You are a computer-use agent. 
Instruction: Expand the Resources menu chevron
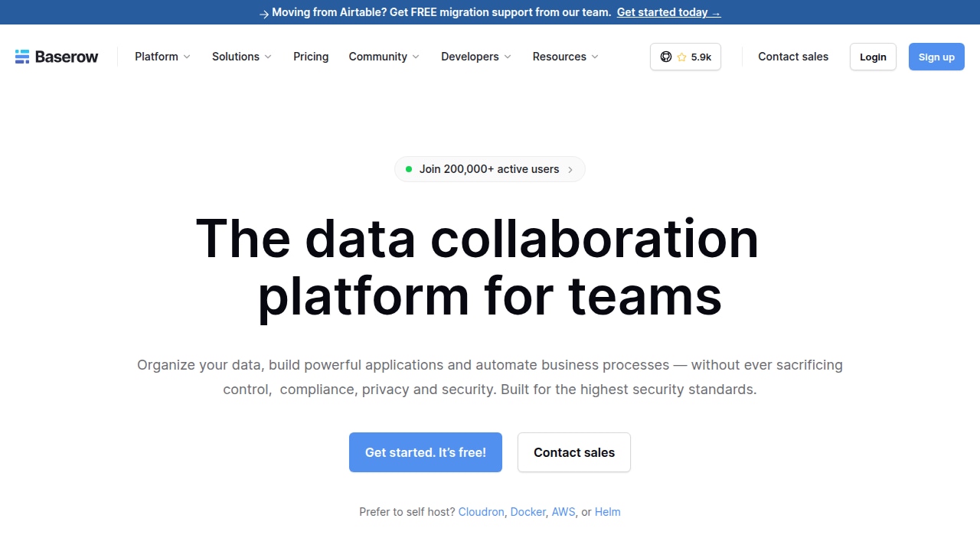tap(595, 57)
